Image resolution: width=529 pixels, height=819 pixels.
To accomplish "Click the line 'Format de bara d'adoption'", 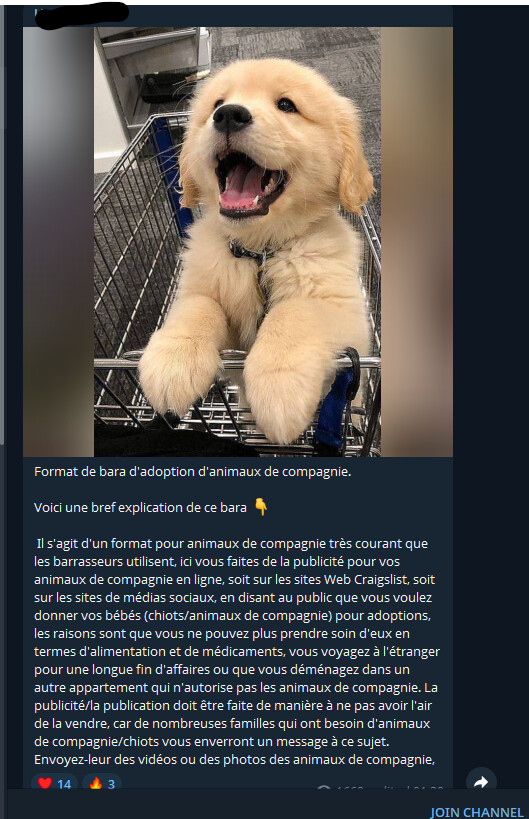I will [193, 472].
